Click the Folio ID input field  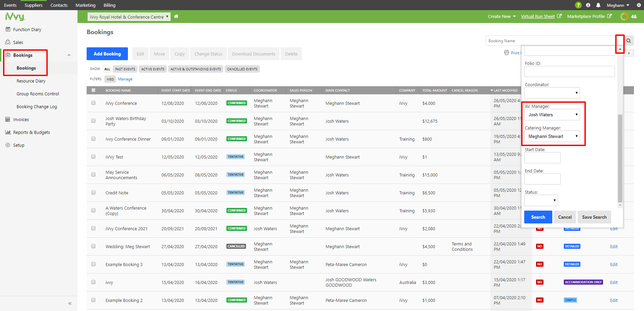point(570,71)
